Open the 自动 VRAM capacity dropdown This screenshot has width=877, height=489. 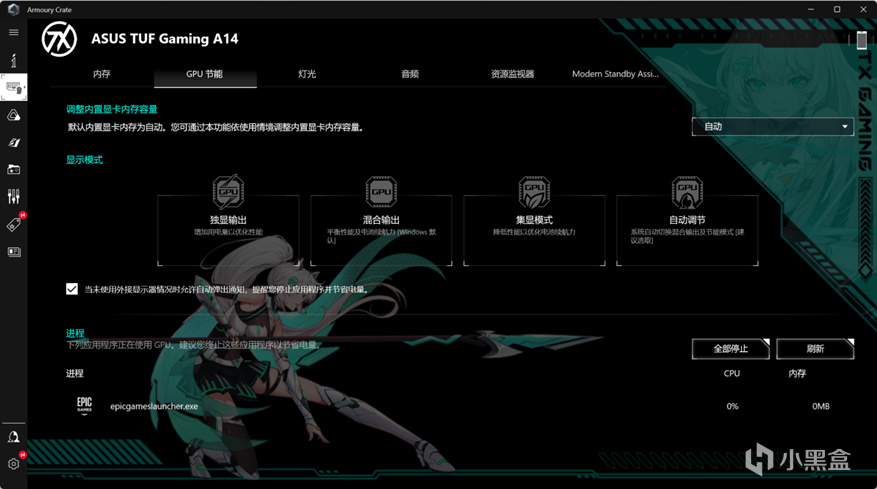772,126
